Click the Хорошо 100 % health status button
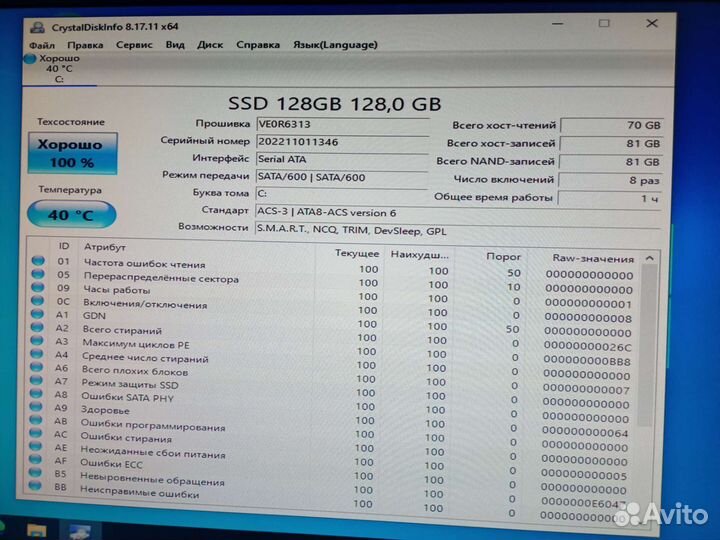This screenshot has width=720, height=540. coord(73,153)
